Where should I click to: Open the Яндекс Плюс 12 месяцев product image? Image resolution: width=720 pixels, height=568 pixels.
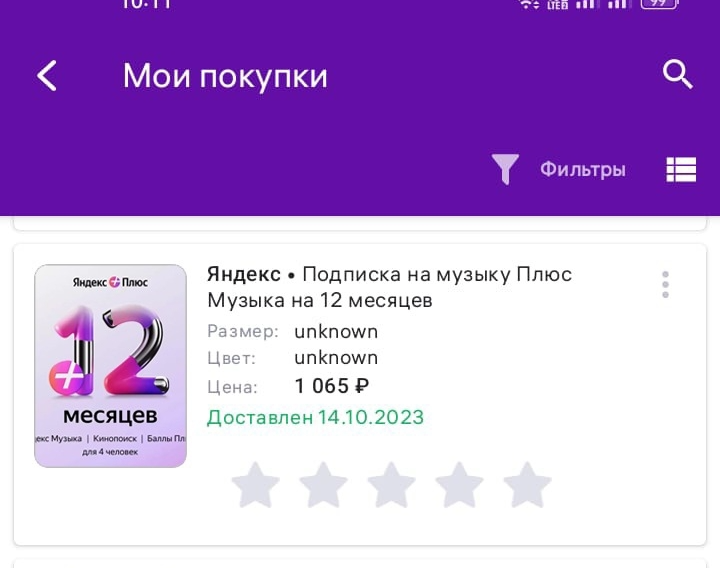[111, 366]
